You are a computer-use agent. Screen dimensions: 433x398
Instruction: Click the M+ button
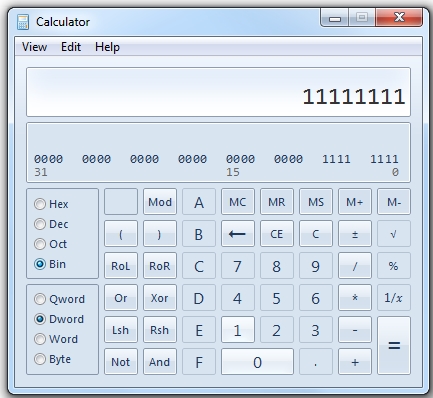[x=355, y=202]
